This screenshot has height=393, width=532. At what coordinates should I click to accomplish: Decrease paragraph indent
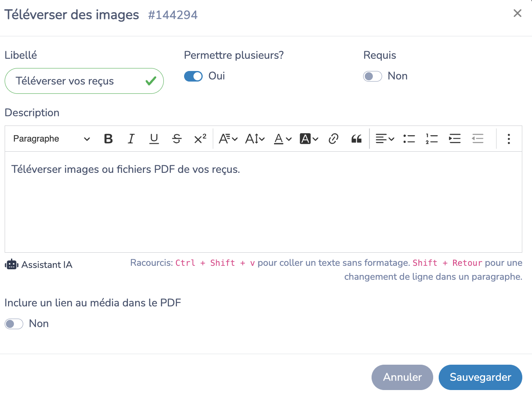click(478, 139)
